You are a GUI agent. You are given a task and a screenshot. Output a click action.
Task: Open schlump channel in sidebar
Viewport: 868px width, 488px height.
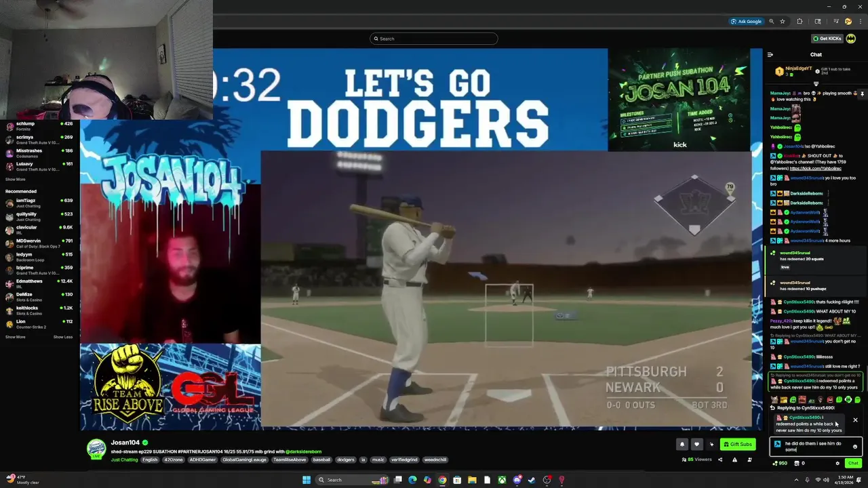(x=40, y=126)
